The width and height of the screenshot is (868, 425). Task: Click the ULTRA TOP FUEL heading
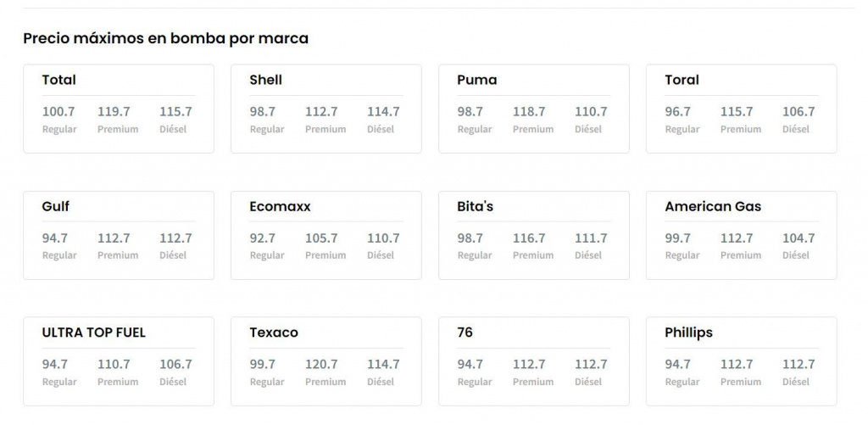pyautogui.click(x=93, y=333)
